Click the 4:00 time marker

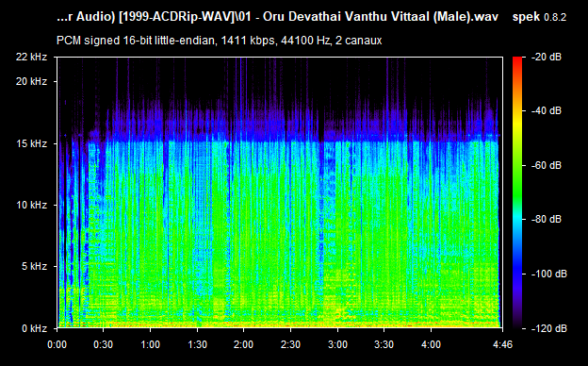[x=431, y=344]
